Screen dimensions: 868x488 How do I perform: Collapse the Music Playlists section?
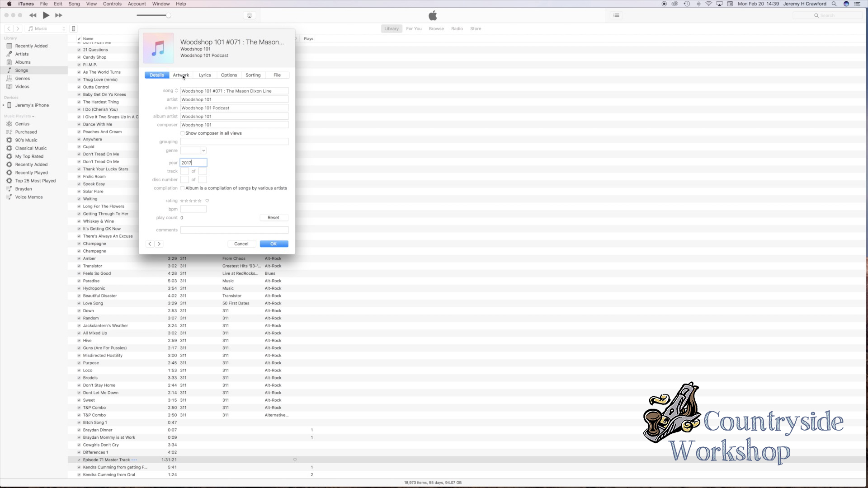[x=33, y=117]
